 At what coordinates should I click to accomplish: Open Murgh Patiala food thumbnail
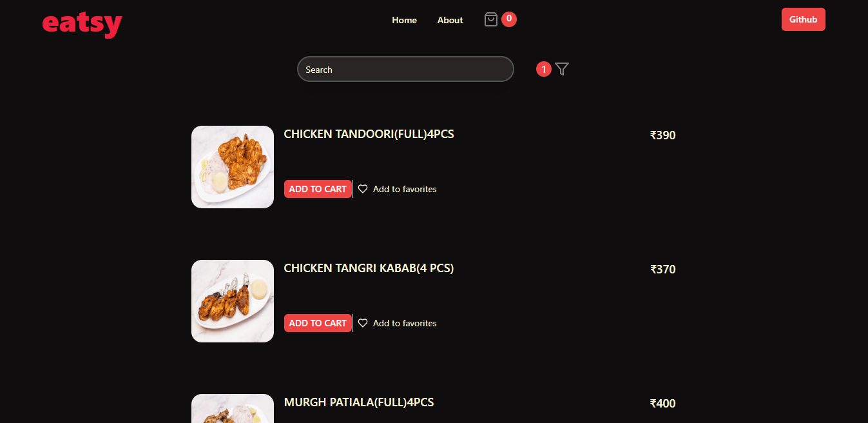point(233,408)
